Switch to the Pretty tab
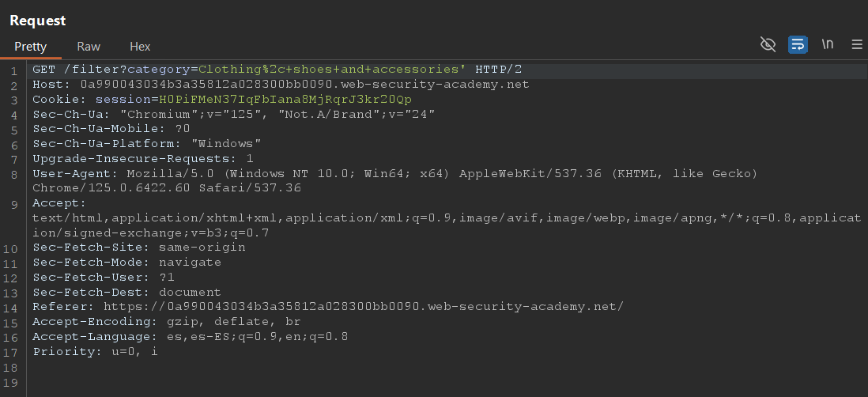Image resolution: width=868 pixels, height=397 pixels. (x=31, y=47)
